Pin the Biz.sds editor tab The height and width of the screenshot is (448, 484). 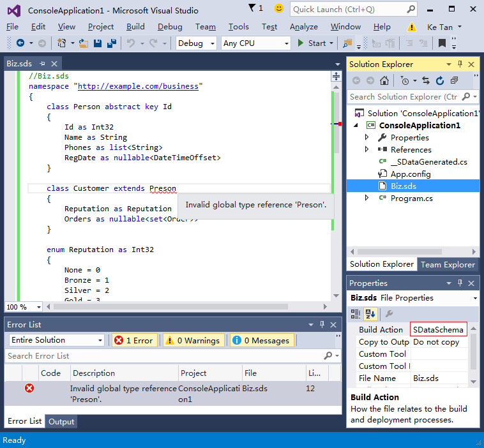click(42, 64)
